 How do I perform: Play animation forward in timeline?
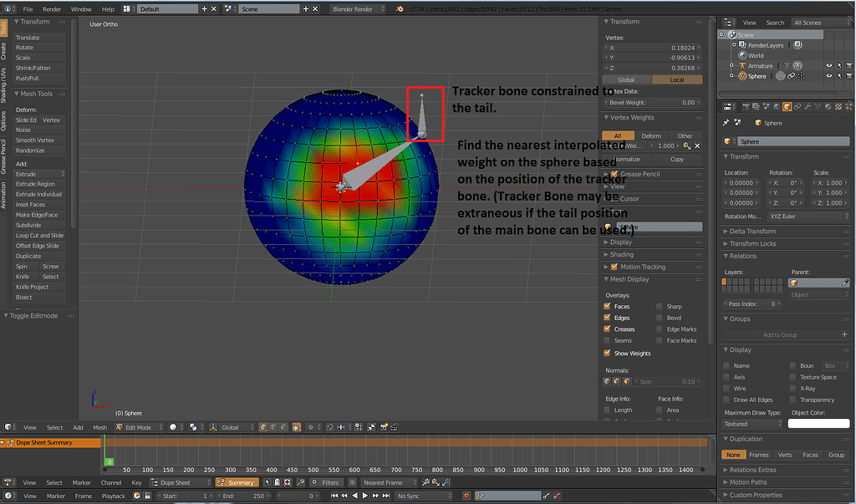pos(365,496)
